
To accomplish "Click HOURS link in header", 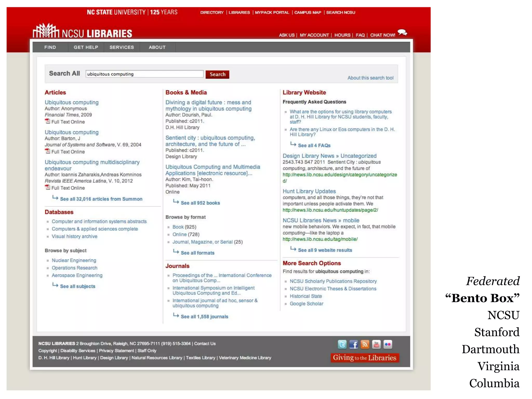I will pyautogui.click(x=342, y=35).
